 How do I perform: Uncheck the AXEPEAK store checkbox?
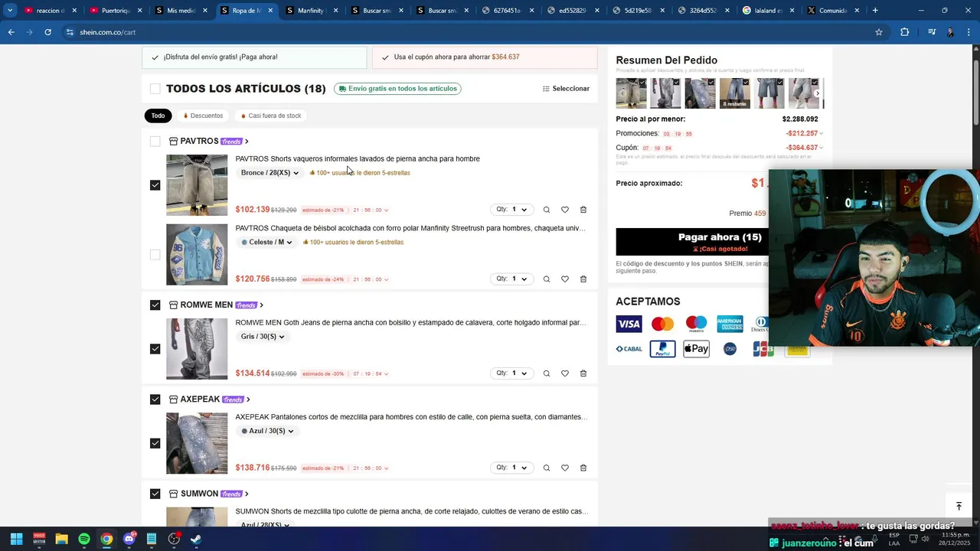coord(155,399)
